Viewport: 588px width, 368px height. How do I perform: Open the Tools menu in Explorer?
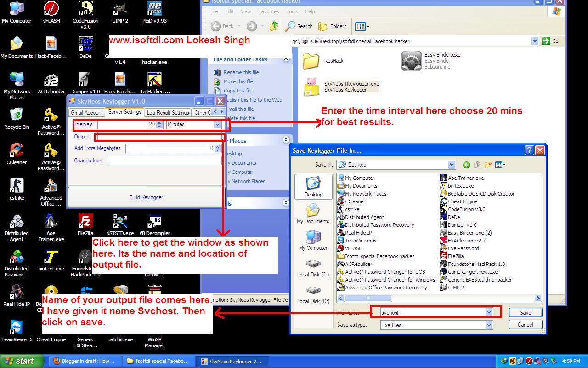[292, 11]
